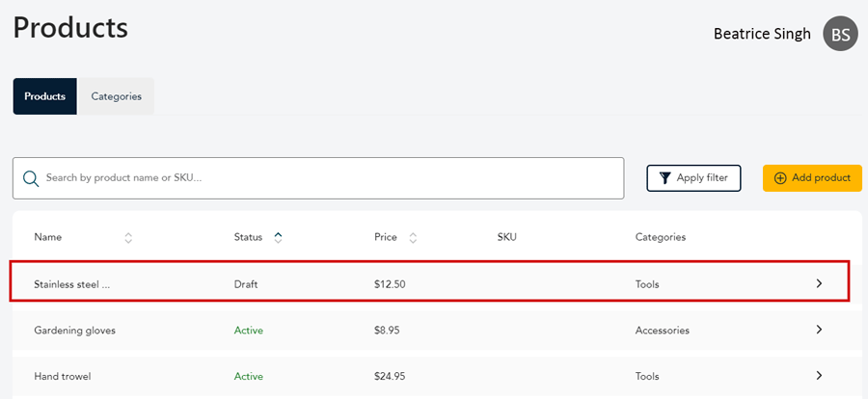Click the funnel icon in Apply filter
The image size is (868, 399).
tap(665, 178)
